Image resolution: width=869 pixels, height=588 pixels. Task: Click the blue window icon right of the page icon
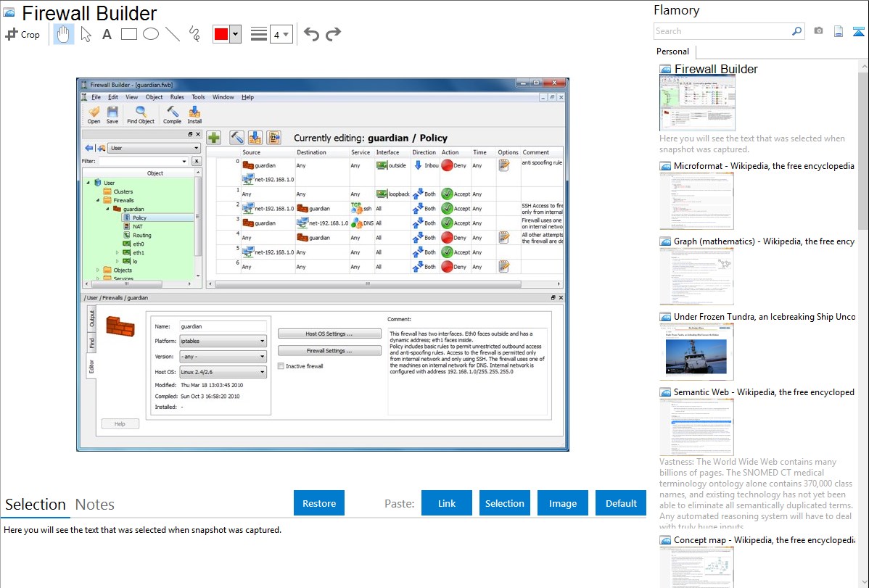858,31
